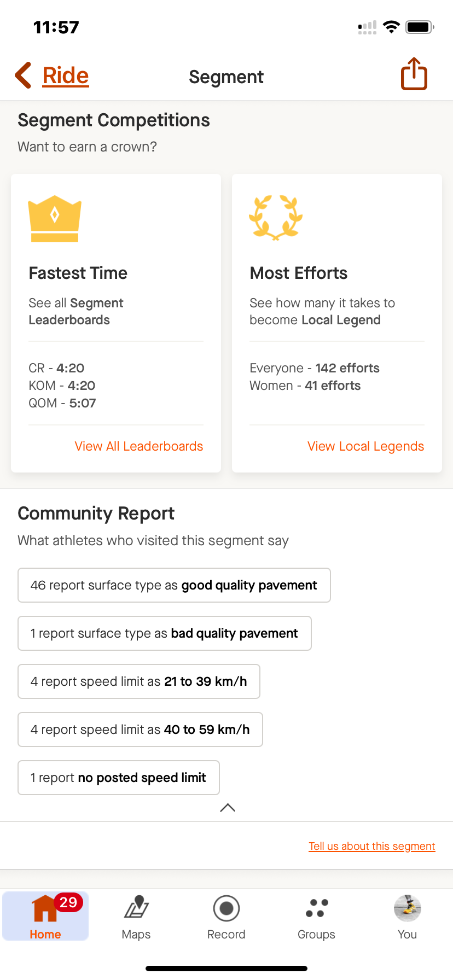The image size is (453, 980).
Task: Open View Local Legends
Action: (365, 446)
